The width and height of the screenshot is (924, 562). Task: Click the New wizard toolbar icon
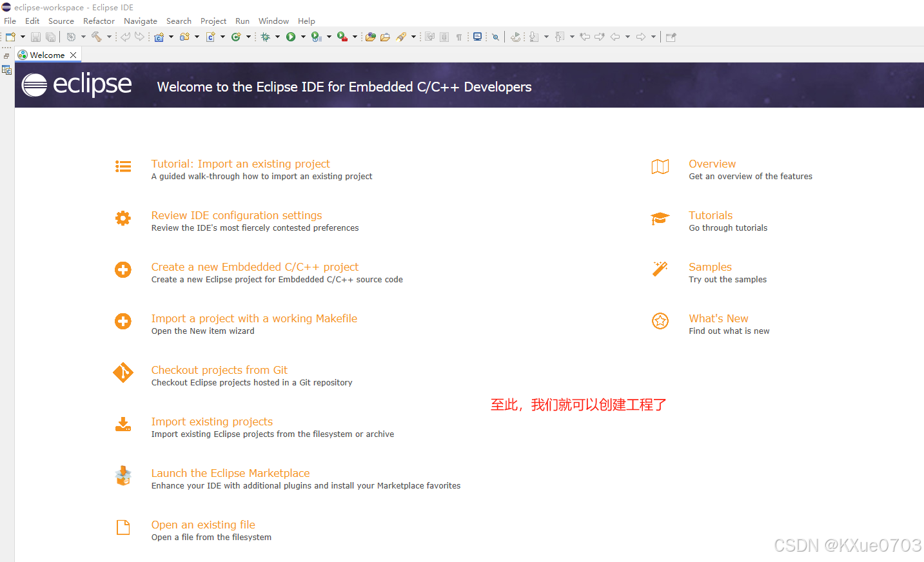click(11, 37)
